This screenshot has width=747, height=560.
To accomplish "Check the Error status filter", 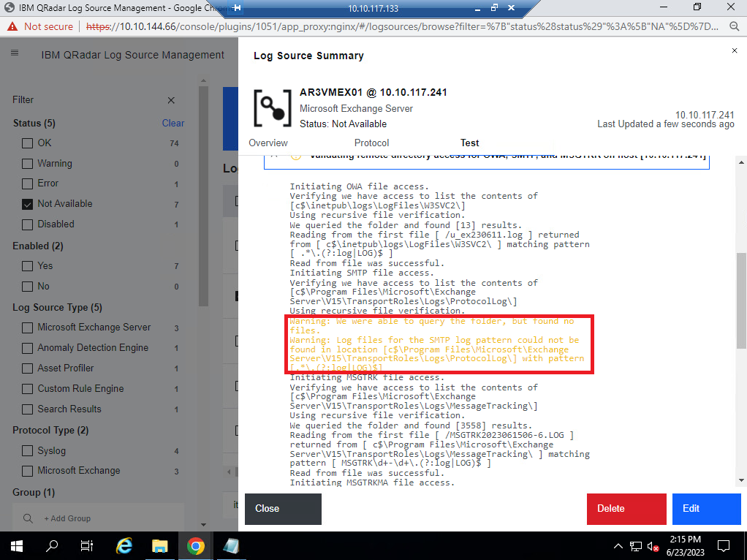I will pyautogui.click(x=28, y=183).
